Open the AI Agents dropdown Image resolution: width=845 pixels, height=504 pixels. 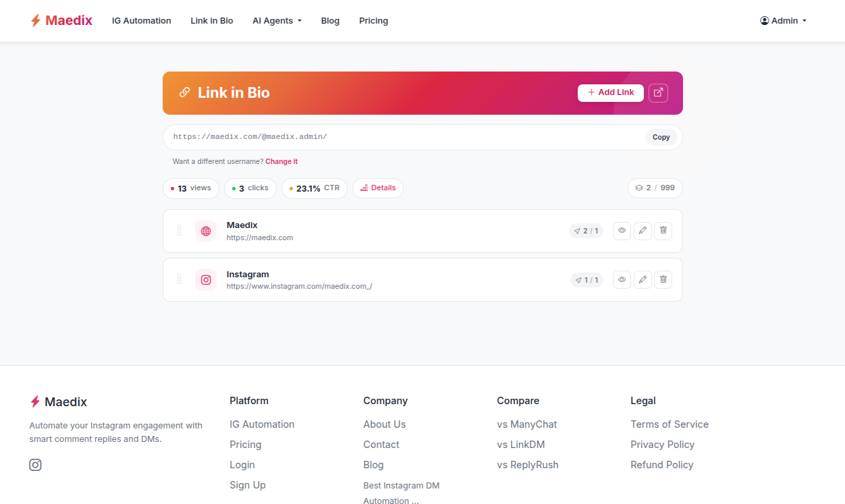point(277,20)
